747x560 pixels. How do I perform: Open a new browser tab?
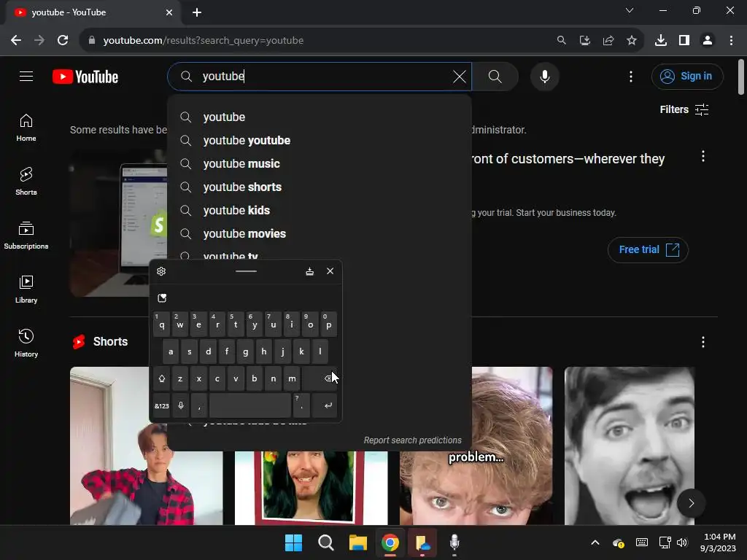197,12
